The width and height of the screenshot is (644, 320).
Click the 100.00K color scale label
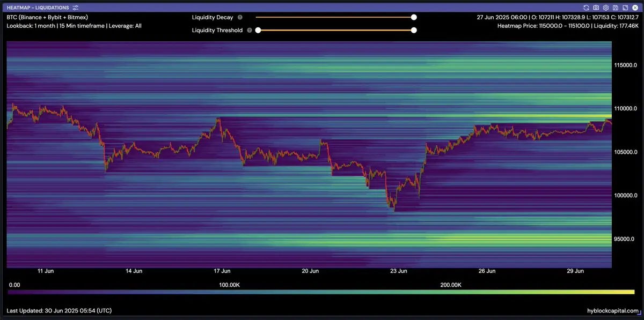pyautogui.click(x=230, y=285)
